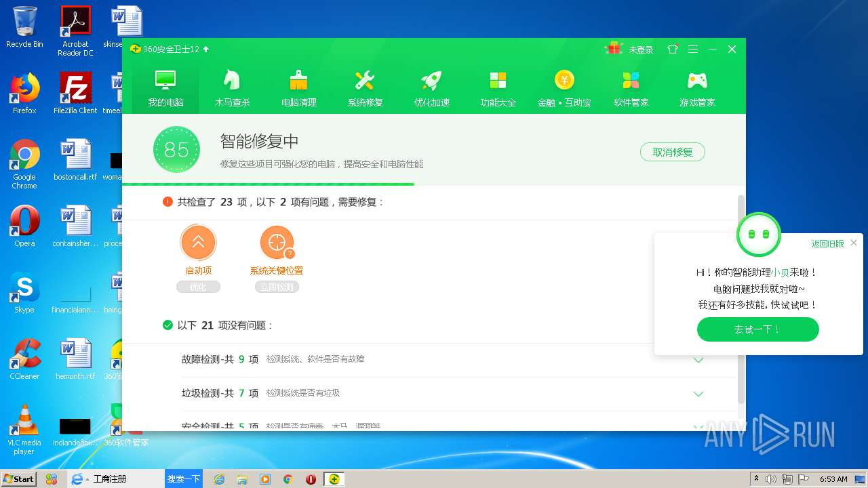Open Chrome pinned taskbar icon

pyautogui.click(x=288, y=479)
